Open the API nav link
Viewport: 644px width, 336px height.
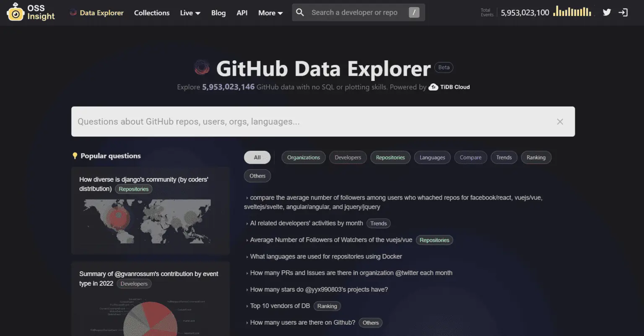point(242,13)
